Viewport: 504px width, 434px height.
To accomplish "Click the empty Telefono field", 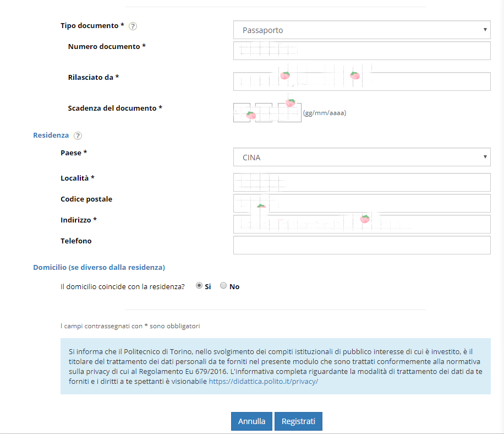I will pos(361,245).
